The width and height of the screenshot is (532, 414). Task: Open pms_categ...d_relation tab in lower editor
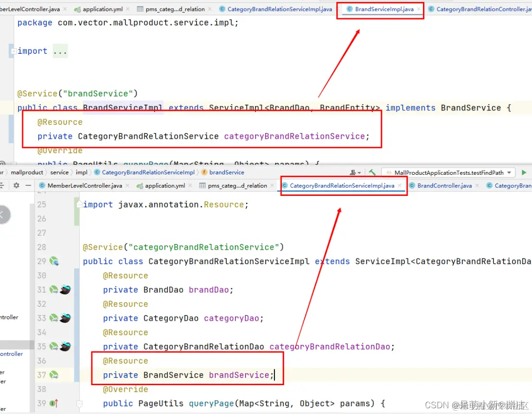pos(237,186)
